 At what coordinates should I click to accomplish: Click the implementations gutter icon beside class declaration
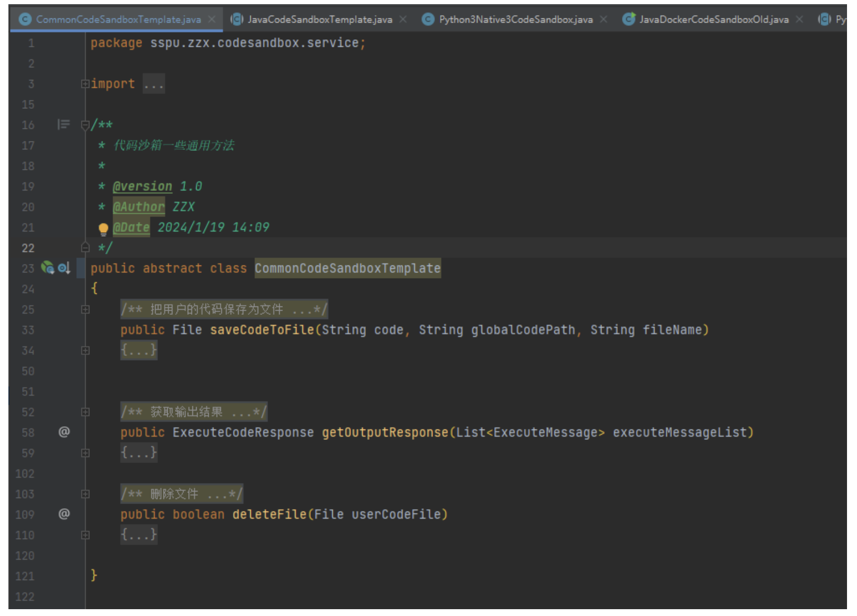(x=64, y=268)
